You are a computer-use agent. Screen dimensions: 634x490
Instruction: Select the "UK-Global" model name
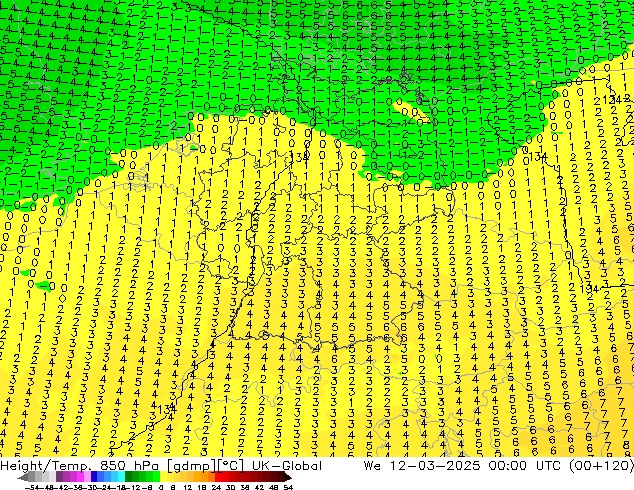pyautogui.click(x=287, y=466)
